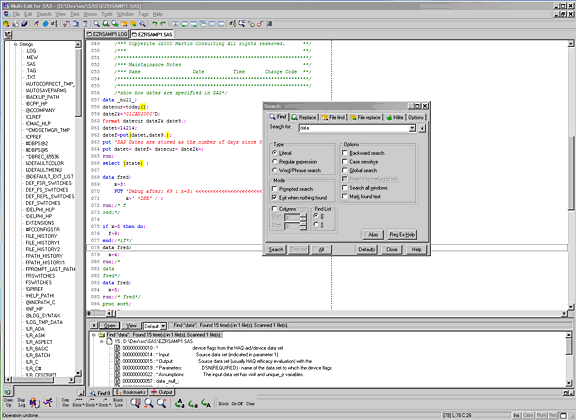Click the Block Line toolbar button

[118, 402]
